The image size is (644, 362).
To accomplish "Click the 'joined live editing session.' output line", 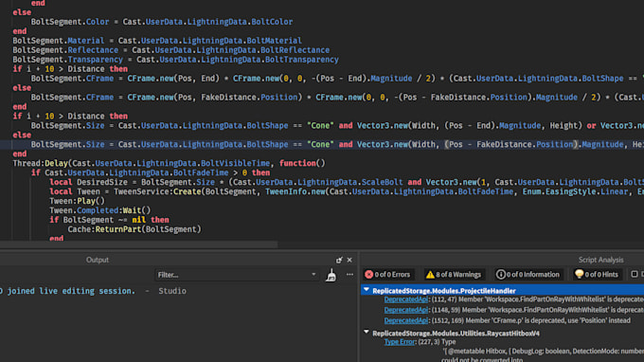I will (71, 291).
